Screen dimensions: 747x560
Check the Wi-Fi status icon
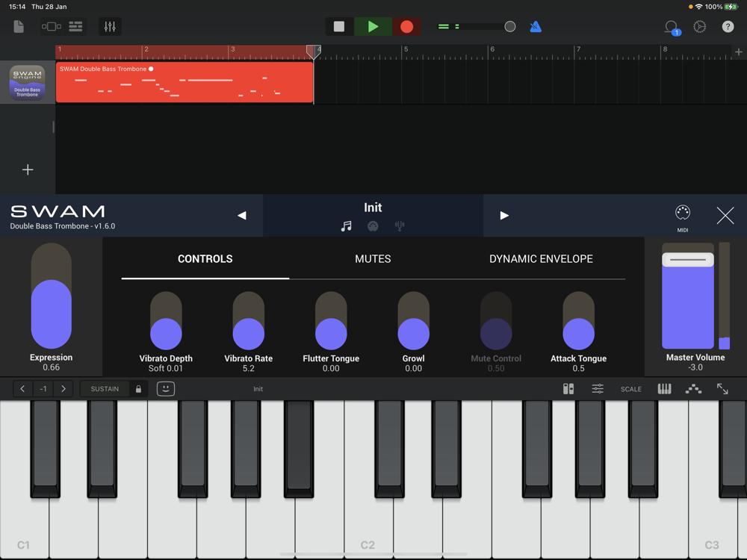(699, 7)
